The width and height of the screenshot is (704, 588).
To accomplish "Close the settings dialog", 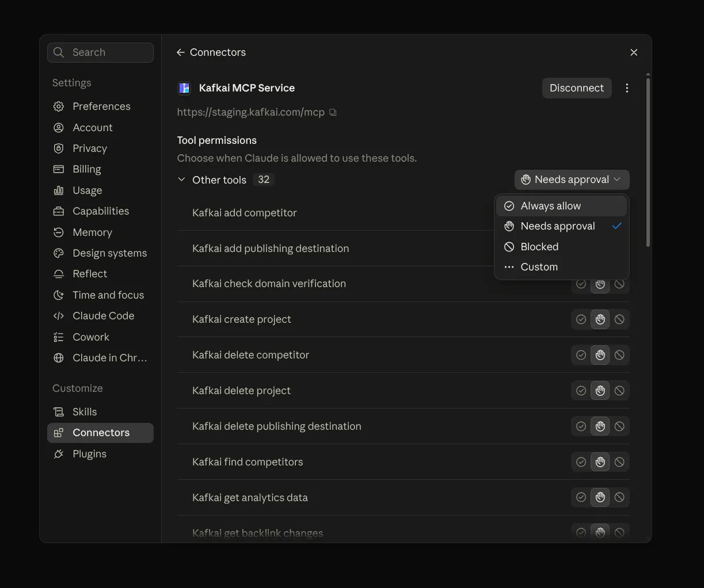I will tap(634, 52).
